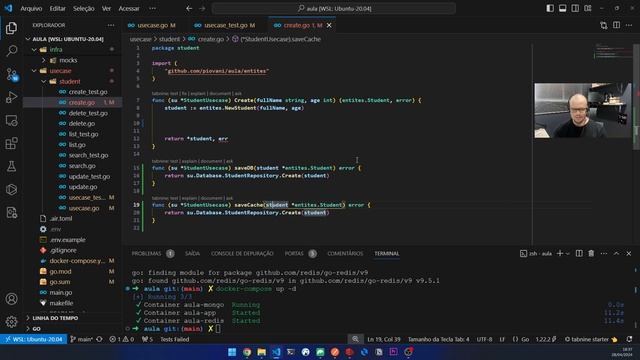The height and width of the screenshot is (360, 640).
Task: Open the Seleção menu
Action: (84, 8)
